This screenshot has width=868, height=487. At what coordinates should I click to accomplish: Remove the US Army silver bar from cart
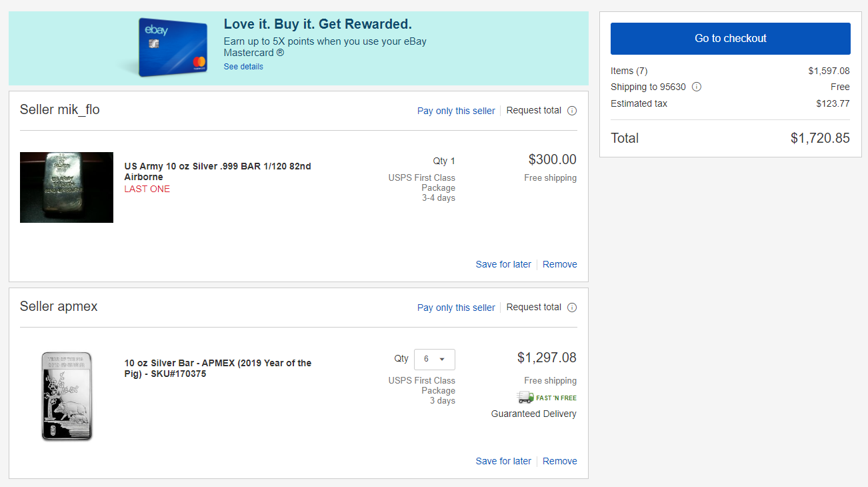[x=560, y=264]
